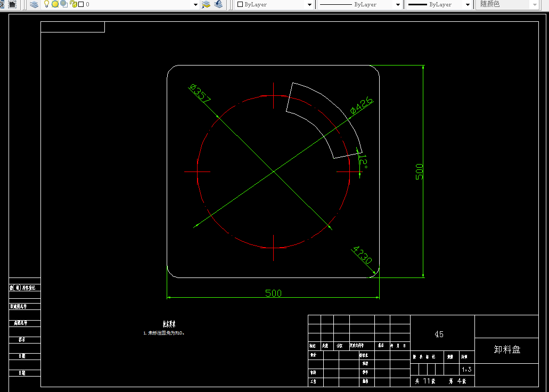Viewport: 549px width, 392px height.
Task: Select part name 卸料盘 in title block
Action: 507,349
